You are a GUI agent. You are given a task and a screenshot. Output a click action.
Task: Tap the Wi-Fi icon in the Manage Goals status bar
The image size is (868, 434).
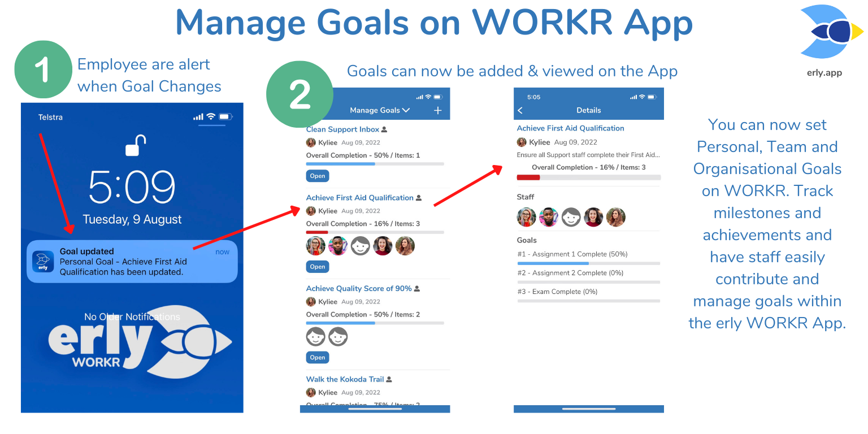tap(428, 97)
